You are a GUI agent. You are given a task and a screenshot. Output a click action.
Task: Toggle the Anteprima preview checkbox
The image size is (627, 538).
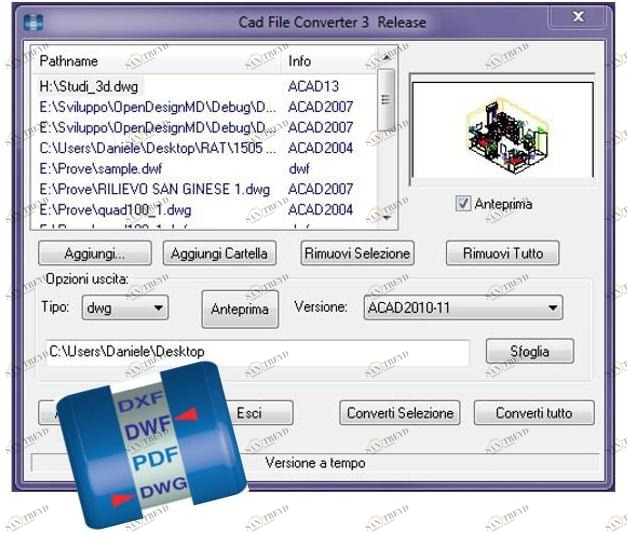coord(463,204)
